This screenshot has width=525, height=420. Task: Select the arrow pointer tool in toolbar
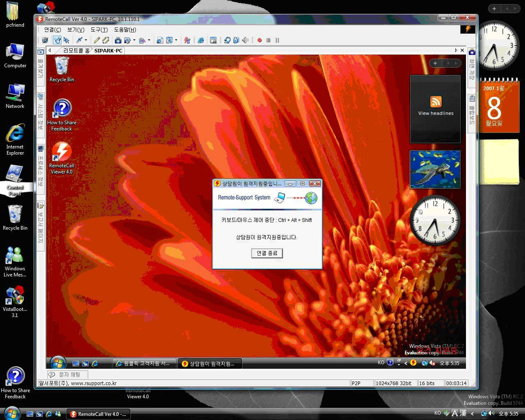(x=66, y=40)
